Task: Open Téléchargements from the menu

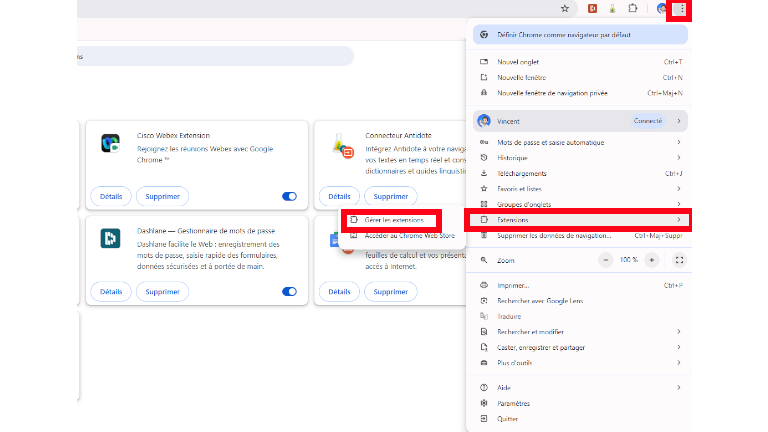Action: tap(580, 173)
